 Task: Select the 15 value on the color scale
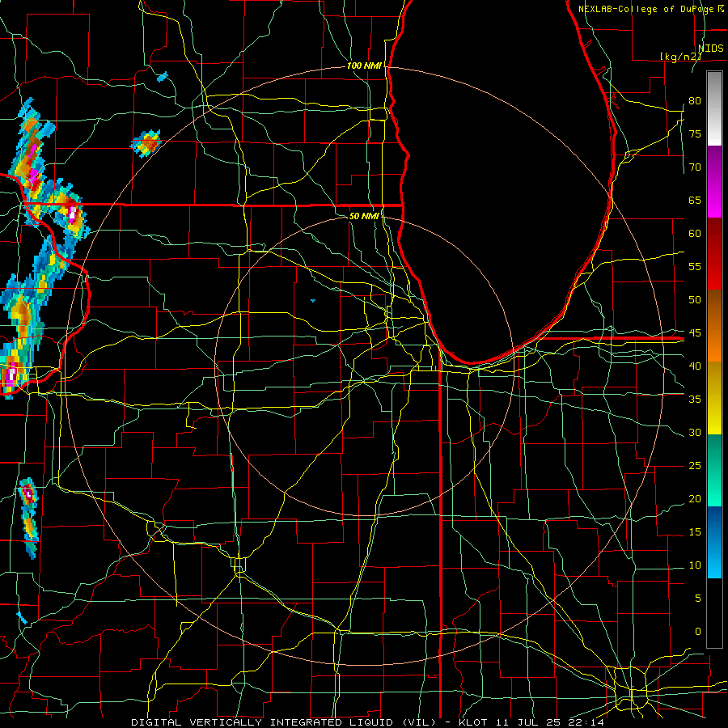click(x=695, y=531)
